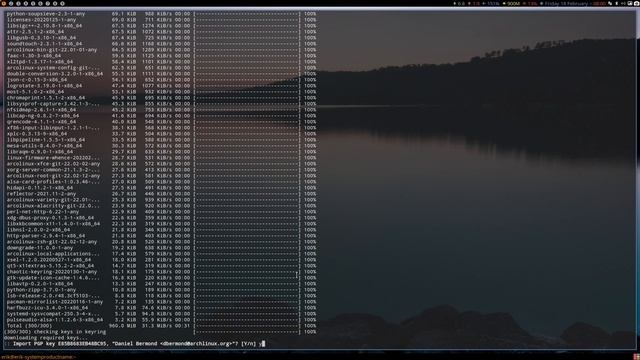Click the libgusb package row
The image size is (640, 360).
[161, 38]
